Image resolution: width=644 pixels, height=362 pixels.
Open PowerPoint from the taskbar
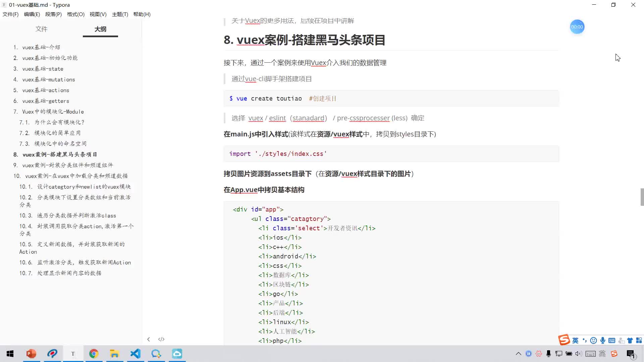[31, 354]
